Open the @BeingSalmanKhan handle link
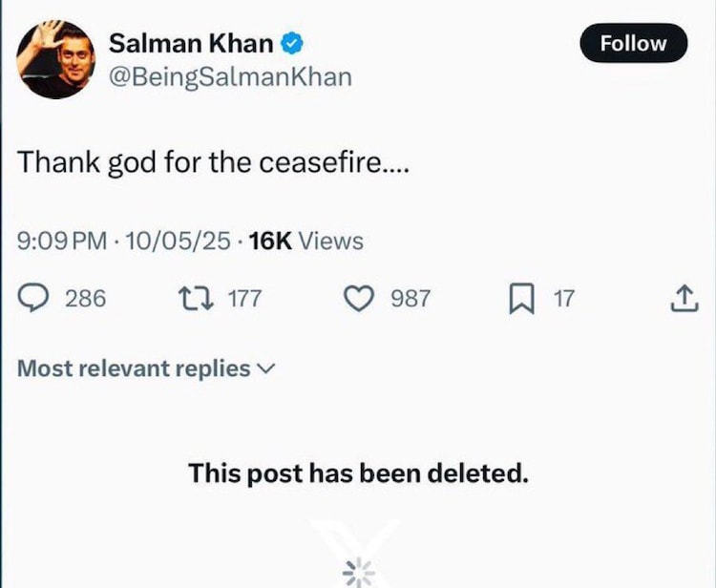716x588 pixels. click(x=230, y=76)
